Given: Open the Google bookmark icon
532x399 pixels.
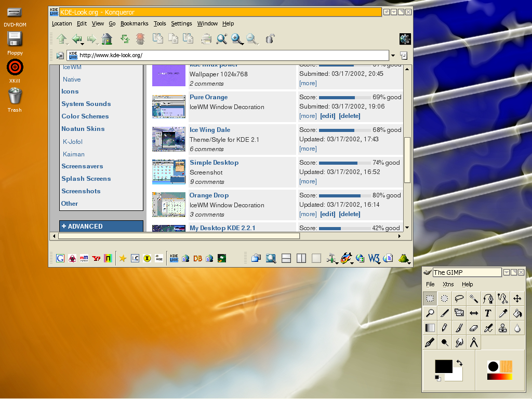Looking at the screenshot, I should [60, 258].
